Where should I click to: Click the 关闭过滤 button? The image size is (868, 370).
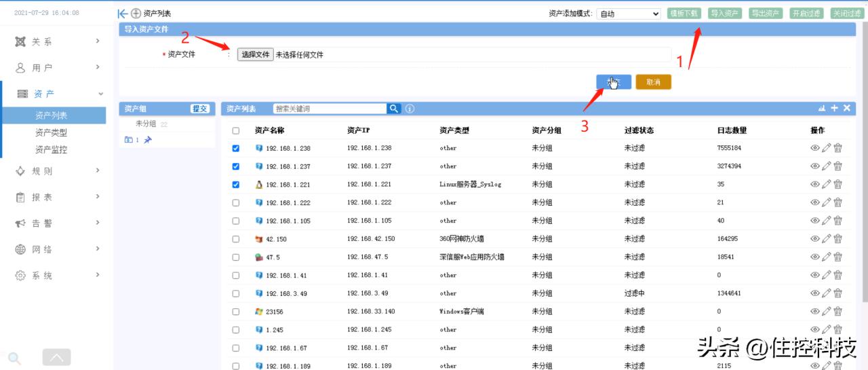coord(847,13)
